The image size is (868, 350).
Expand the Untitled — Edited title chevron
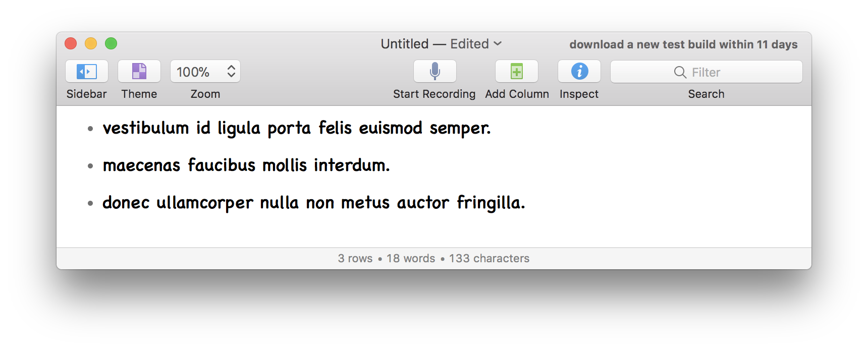[x=498, y=44]
